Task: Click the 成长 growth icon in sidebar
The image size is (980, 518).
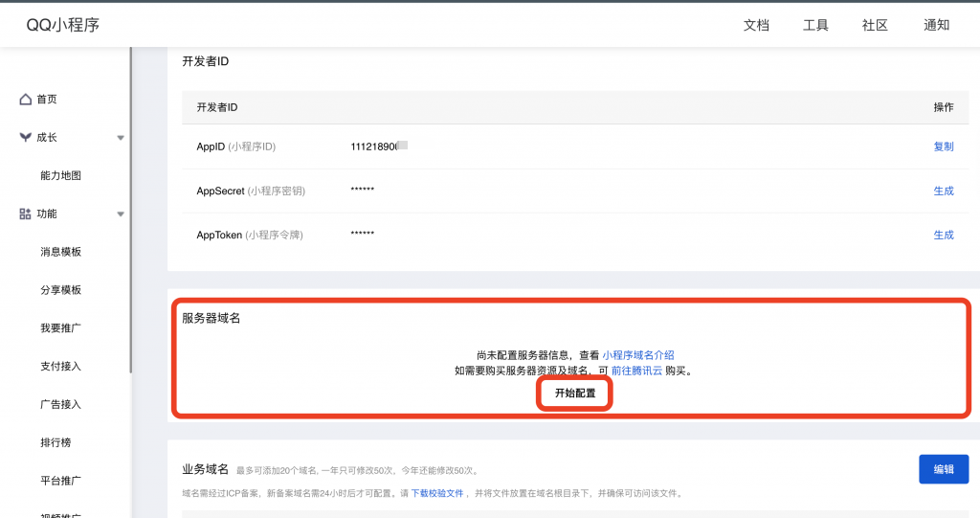Action: (x=26, y=138)
